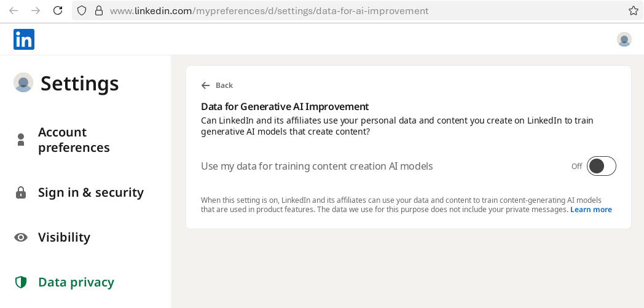644x308 pixels.
Task: Open Account preferences settings section
Action: [x=74, y=140]
